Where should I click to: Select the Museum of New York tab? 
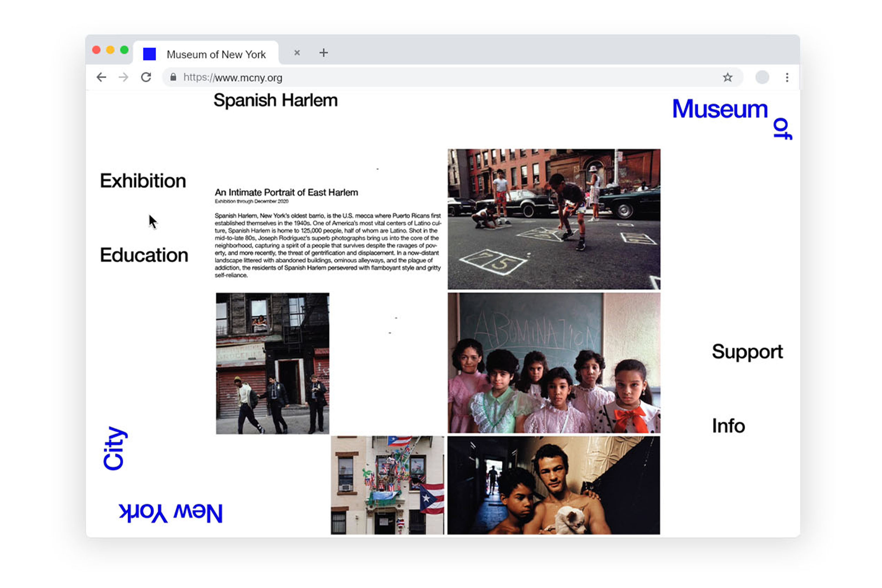[x=216, y=54]
